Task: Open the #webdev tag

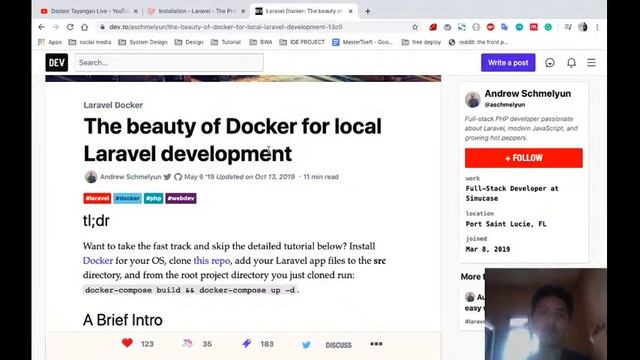Action: (x=181, y=198)
